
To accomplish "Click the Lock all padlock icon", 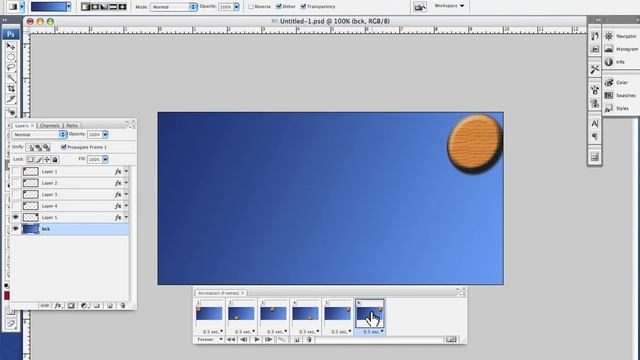I will tap(55, 160).
